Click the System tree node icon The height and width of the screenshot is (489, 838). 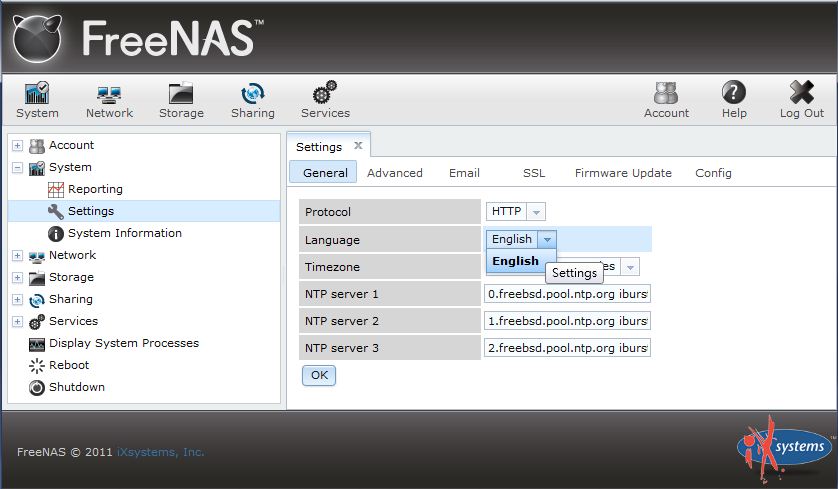37,168
